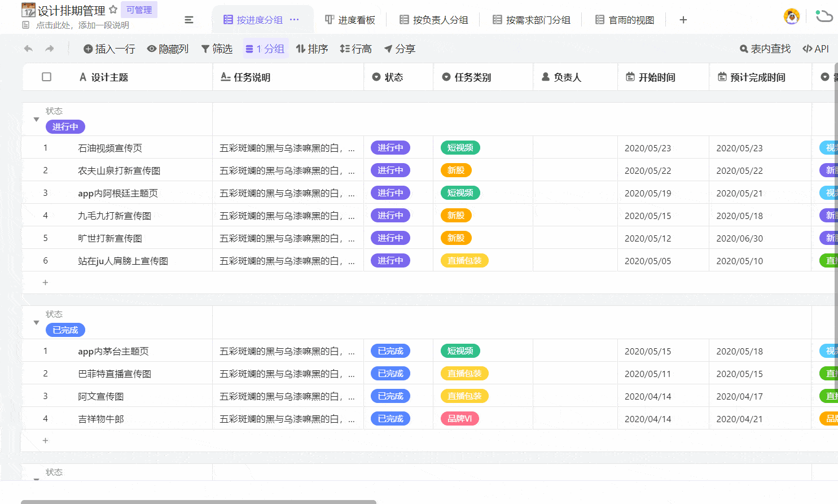Select the purple 进行中 group label
This screenshot has height=504, width=838.
click(x=65, y=127)
